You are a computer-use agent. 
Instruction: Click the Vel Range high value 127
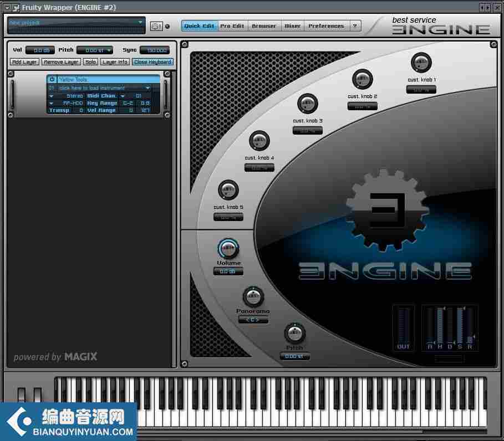tap(145, 110)
